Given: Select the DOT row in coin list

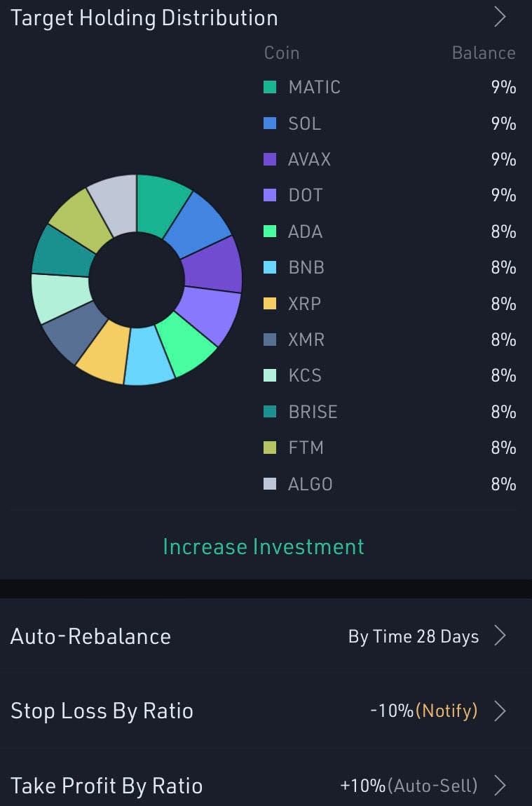Looking at the screenshot, I should click(x=306, y=196).
